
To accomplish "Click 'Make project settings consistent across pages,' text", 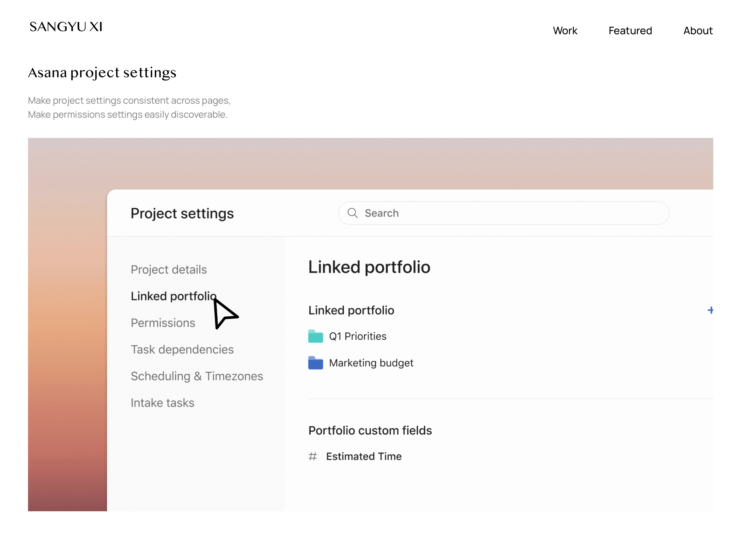I will (x=129, y=100).
